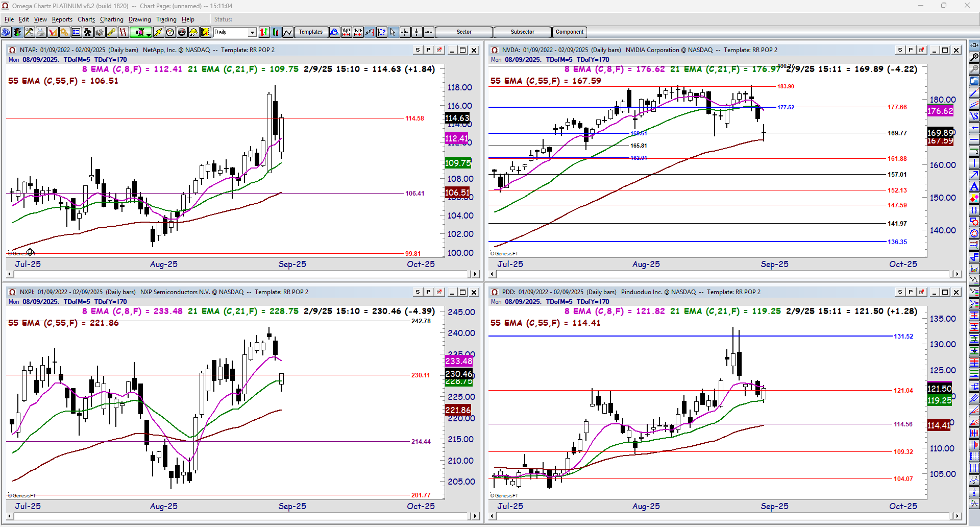Open the Drawing menu

[140, 19]
